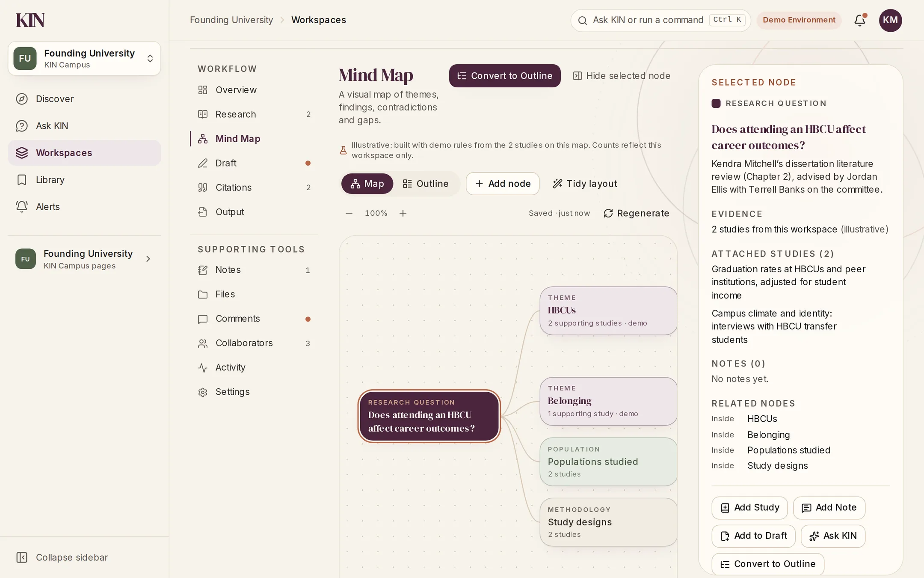The width and height of the screenshot is (924, 578).
Task: Select the Belonging theme node
Action: tap(608, 402)
